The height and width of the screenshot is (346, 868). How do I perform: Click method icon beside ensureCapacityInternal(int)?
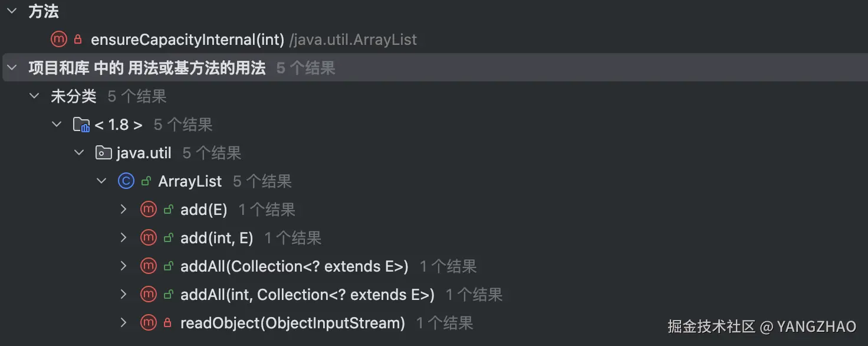[x=59, y=40]
